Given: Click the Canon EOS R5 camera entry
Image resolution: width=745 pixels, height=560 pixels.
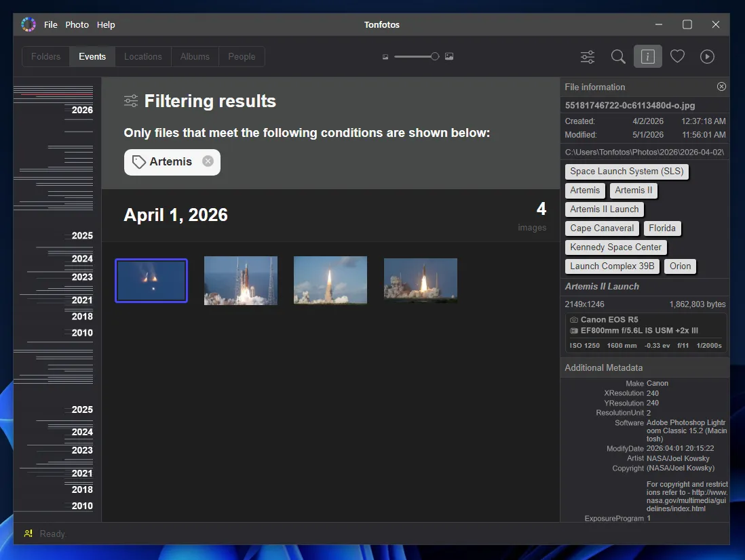Looking at the screenshot, I should tap(609, 320).
